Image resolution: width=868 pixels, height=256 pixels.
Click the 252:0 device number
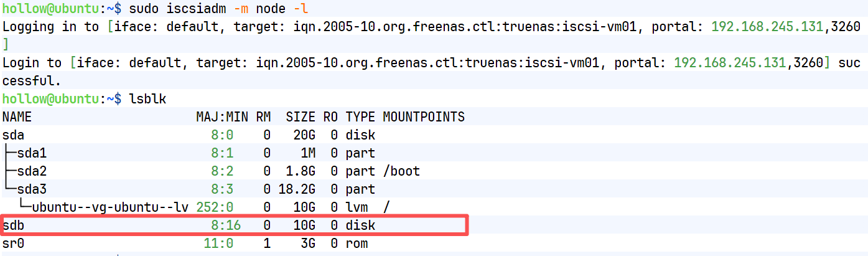point(215,207)
